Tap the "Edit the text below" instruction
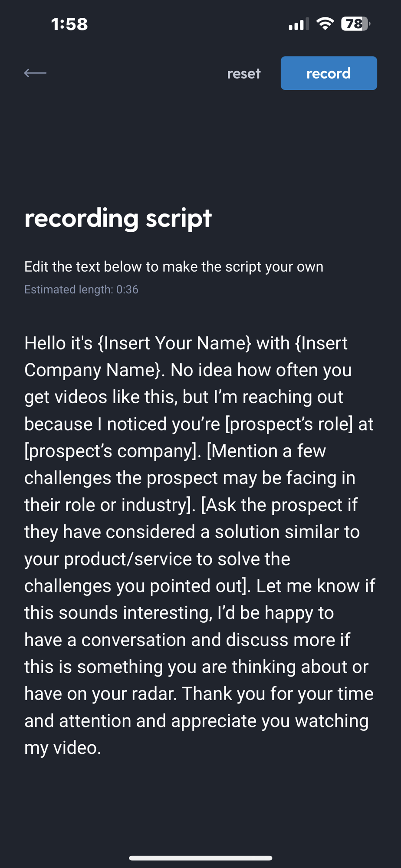Viewport: 401px width, 868px height. point(174,266)
